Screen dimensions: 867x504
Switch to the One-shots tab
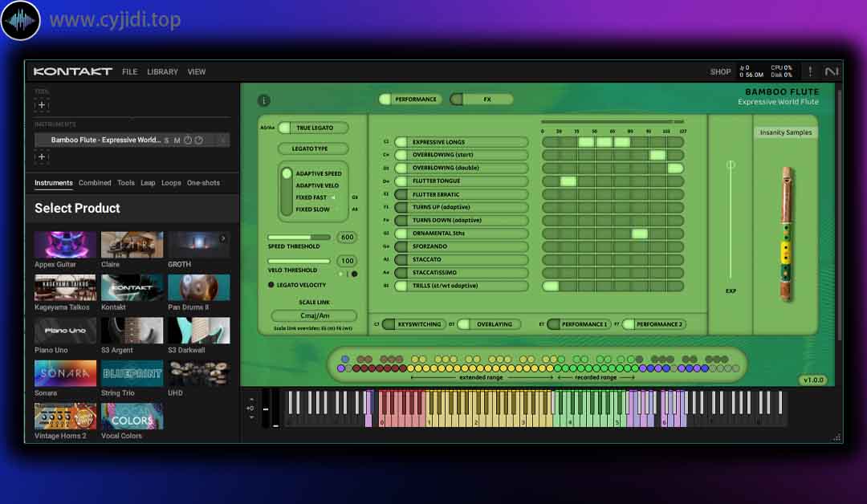[203, 183]
